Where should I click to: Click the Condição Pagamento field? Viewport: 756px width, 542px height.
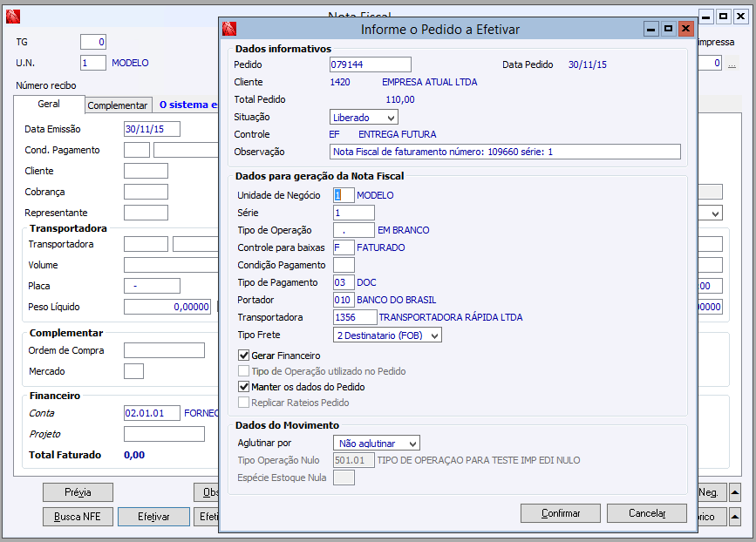[344, 265]
